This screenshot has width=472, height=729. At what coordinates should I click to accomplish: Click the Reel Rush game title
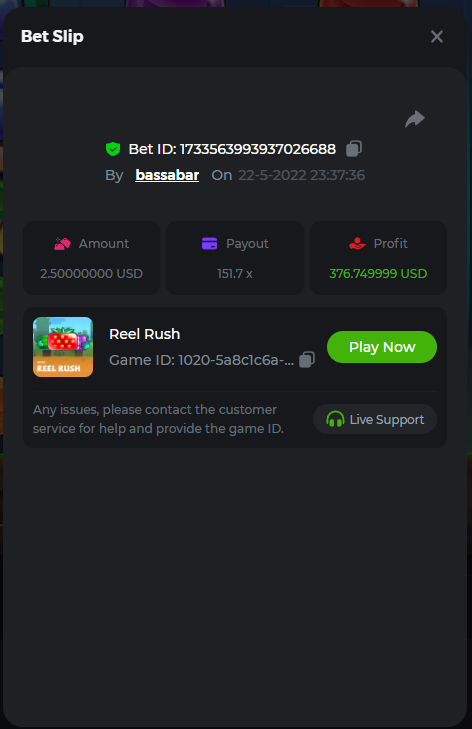(144, 334)
